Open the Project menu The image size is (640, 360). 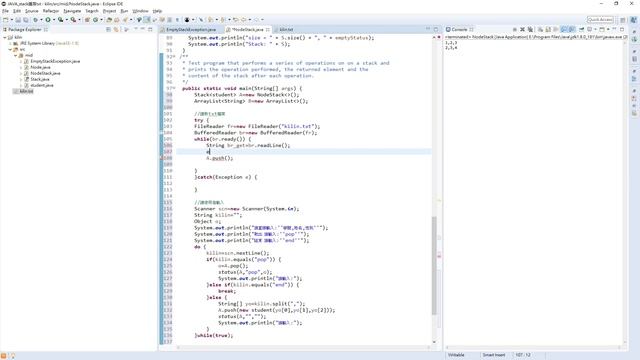pos(109,11)
